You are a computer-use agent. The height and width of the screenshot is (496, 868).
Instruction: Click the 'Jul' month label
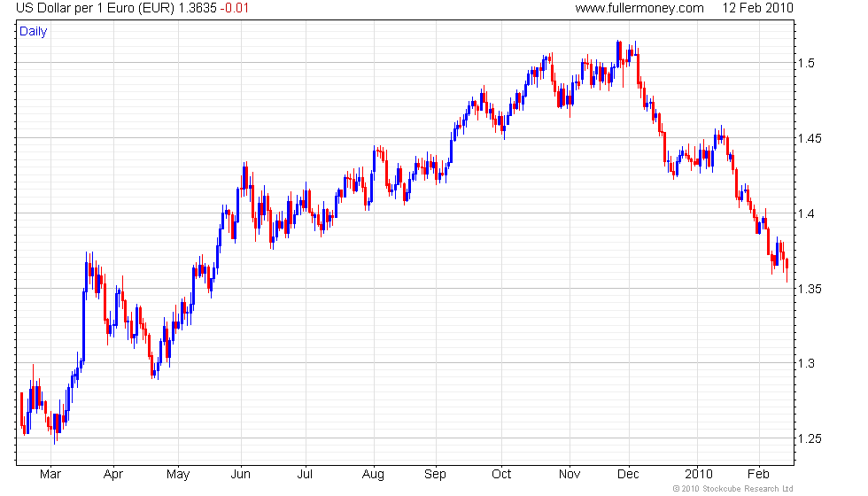pyautogui.click(x=305, y=475)
